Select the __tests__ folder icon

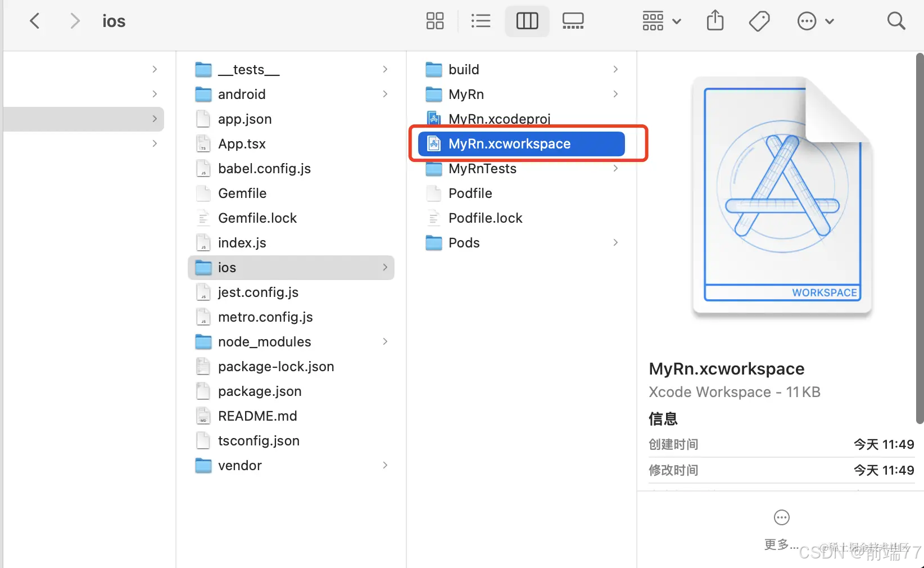tap(203, 70)
